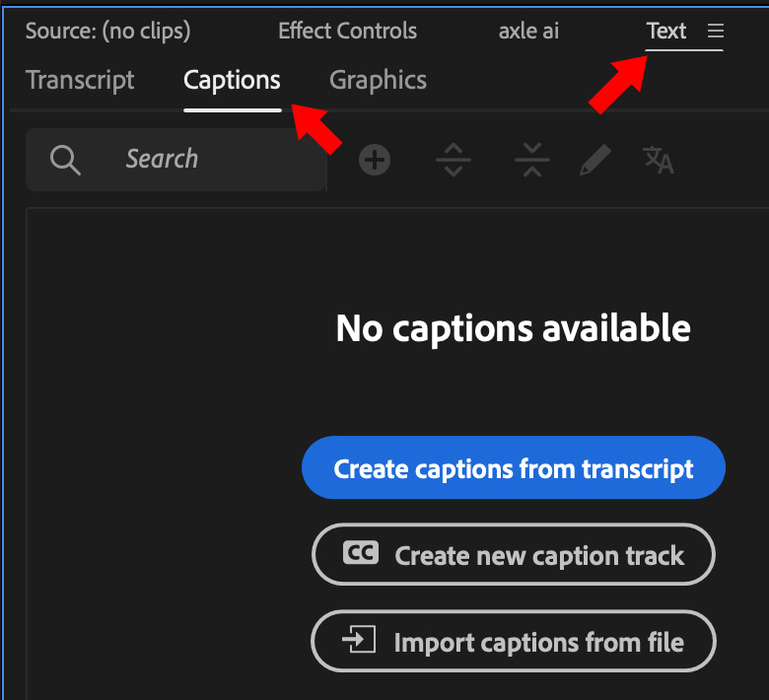Click the import arrow icon on the import button
The height and width of the screenshot is (700, 769).
359,641
